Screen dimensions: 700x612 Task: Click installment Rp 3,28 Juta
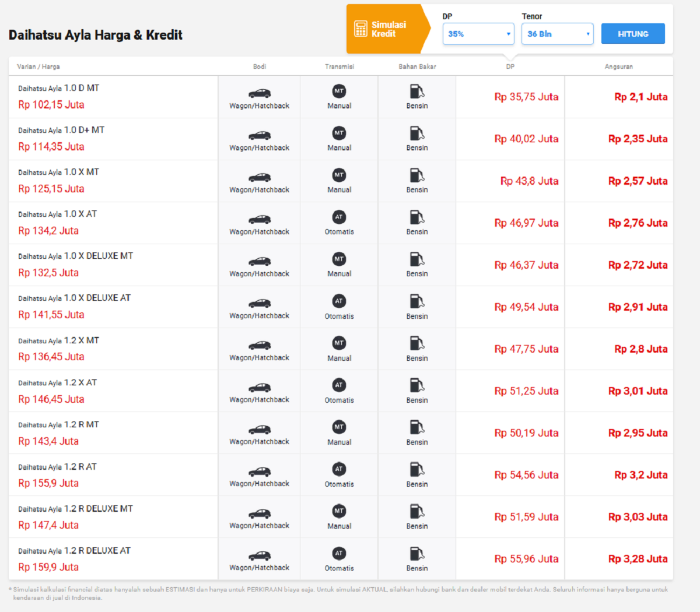[638, 559]
